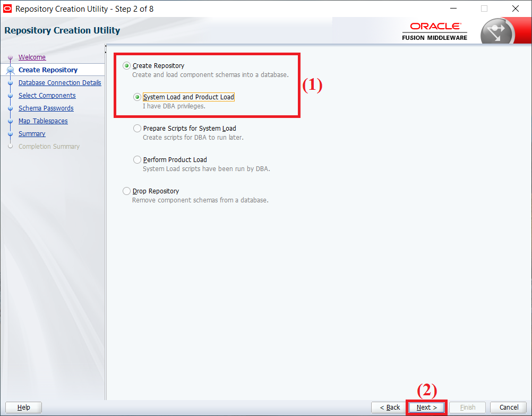This screenshot has height=416, width=532.
Task: Click 'Create scripts for DBA to run later.' text
Action: click(193, 138)
